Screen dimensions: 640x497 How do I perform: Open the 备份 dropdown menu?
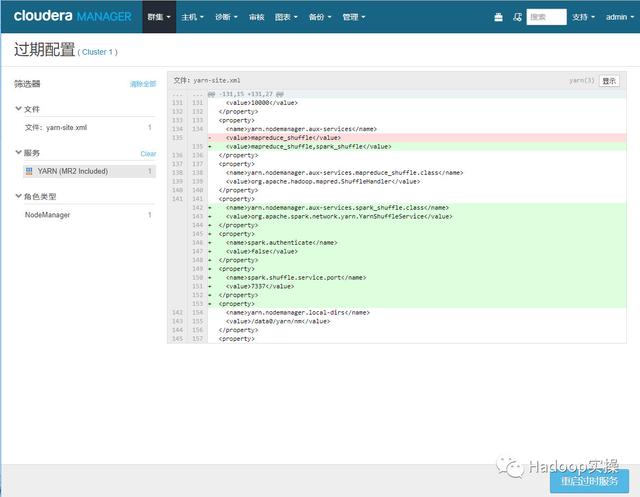point(320,17)
